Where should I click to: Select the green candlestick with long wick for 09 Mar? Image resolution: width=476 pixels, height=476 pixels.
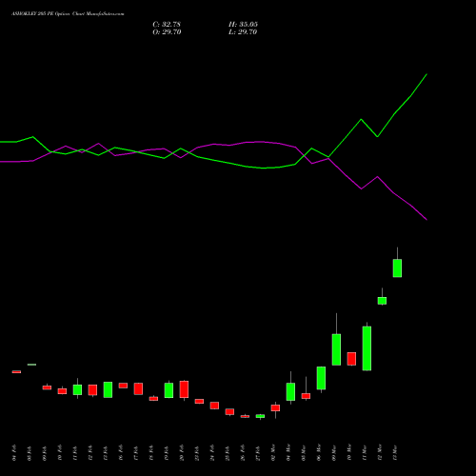click(x=336, y=349)
